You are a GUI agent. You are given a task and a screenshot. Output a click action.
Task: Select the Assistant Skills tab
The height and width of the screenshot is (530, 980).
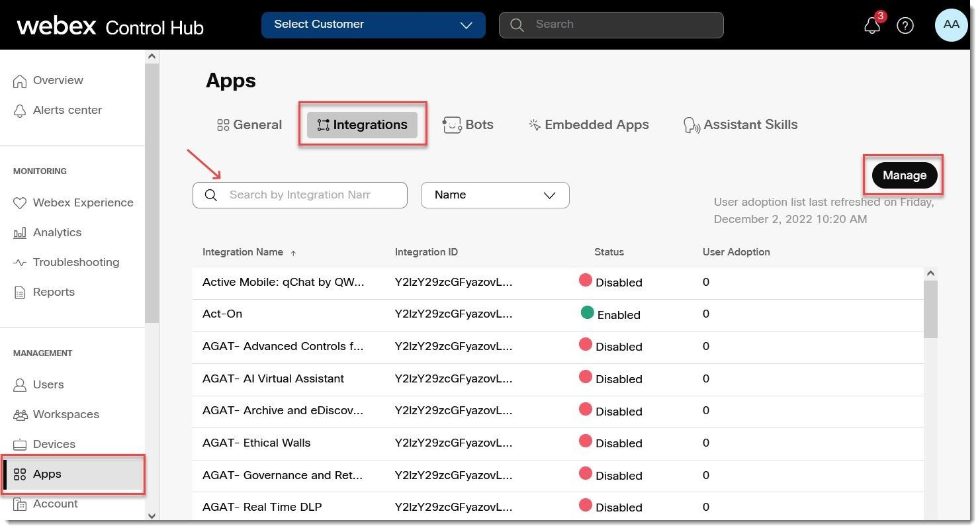click(740, 125)
